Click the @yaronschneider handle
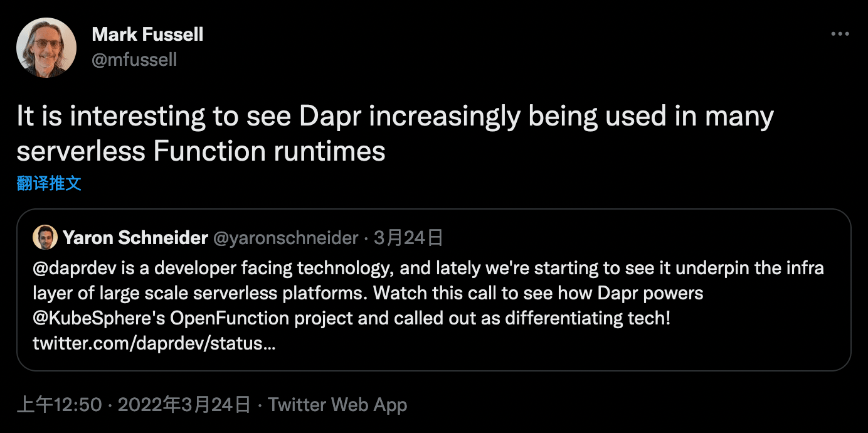Viewport: 868px width, 433px height. coord(285,238)
